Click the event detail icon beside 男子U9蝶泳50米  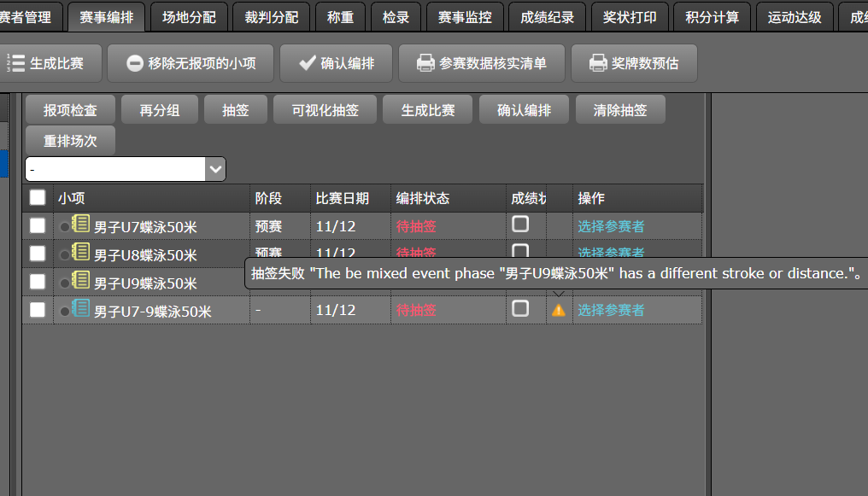point(79,282)
